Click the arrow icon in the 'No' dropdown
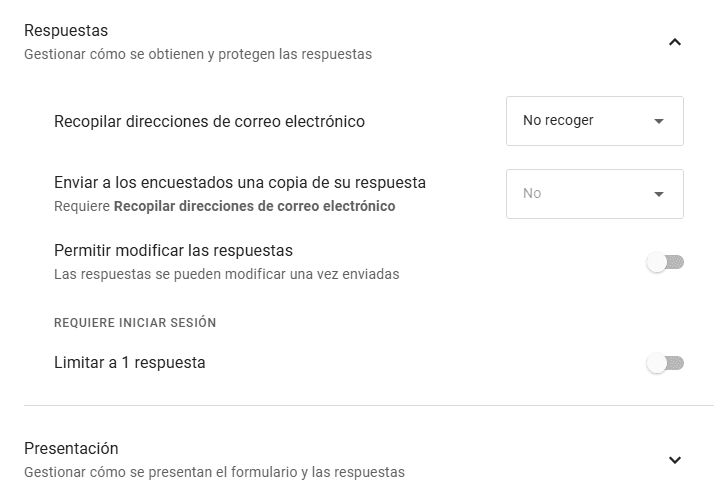 (658, 194)
